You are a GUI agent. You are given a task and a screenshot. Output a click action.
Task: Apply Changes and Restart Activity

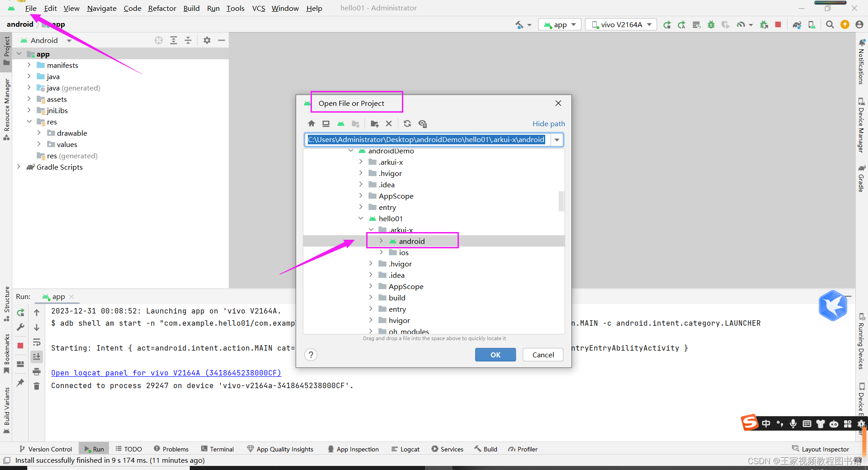681,24
